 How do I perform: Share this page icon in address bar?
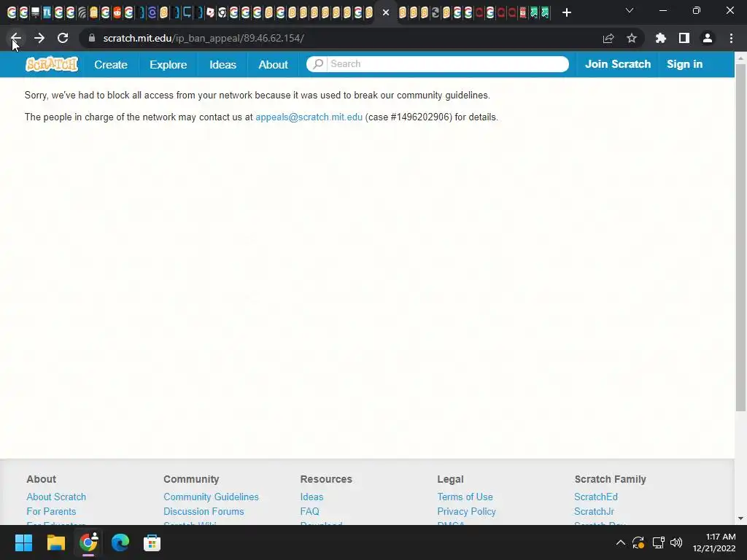[x=608, y=38]
